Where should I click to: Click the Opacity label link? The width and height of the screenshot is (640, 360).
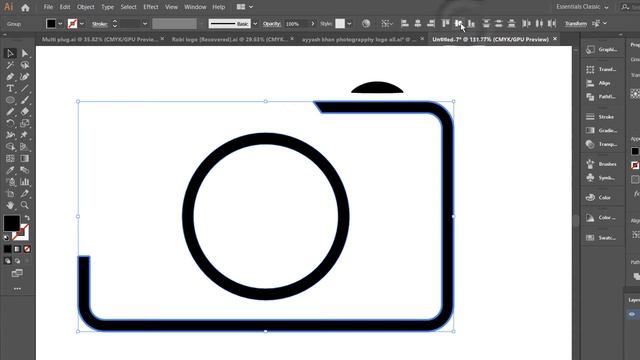tap(271, 24)
